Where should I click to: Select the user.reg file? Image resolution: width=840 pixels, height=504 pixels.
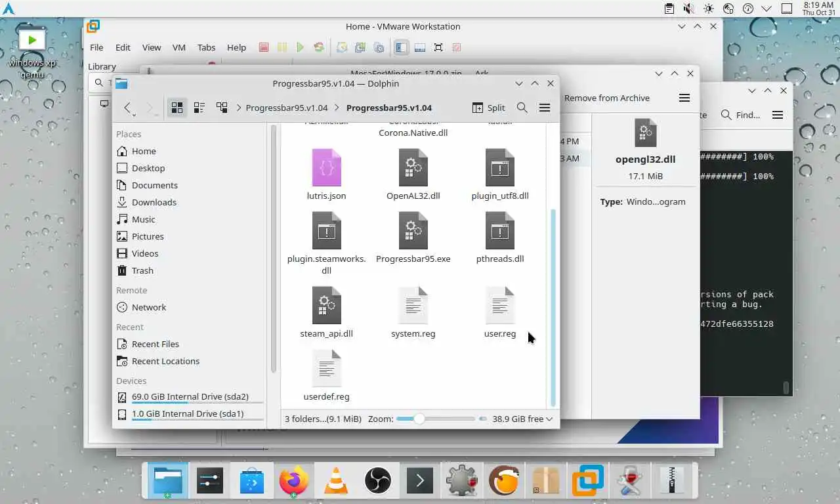point(500,312)
